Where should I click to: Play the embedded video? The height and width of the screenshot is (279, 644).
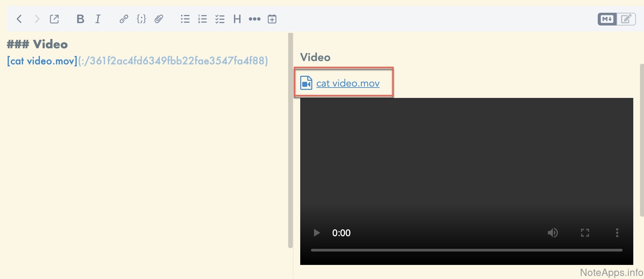point(317,233)
